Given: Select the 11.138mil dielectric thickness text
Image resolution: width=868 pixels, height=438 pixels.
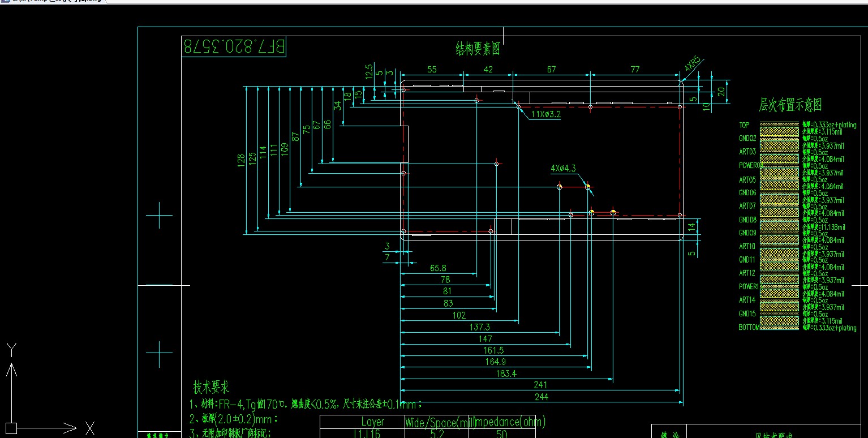Looking at the screenshot, I should coord(823,227).
